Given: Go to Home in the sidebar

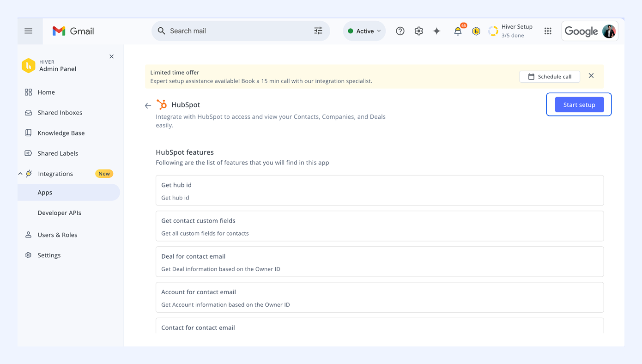Looking at the screenshot, I should [x=46, y=92].
